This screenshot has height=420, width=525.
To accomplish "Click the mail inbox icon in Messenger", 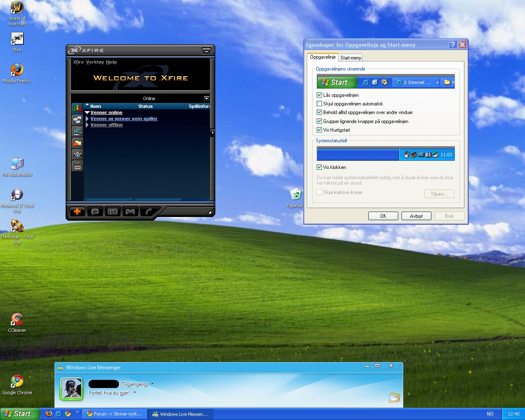I will (x=394, y=397).
